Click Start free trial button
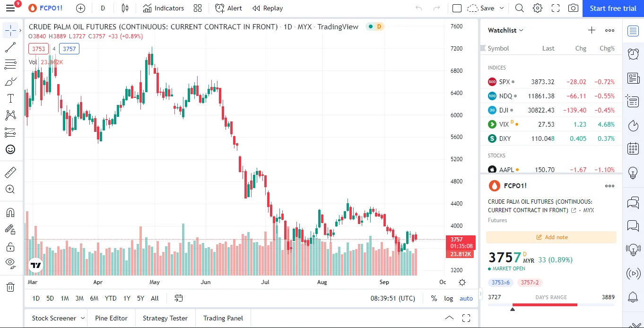The image size is (644, 328). pos(613,8)
